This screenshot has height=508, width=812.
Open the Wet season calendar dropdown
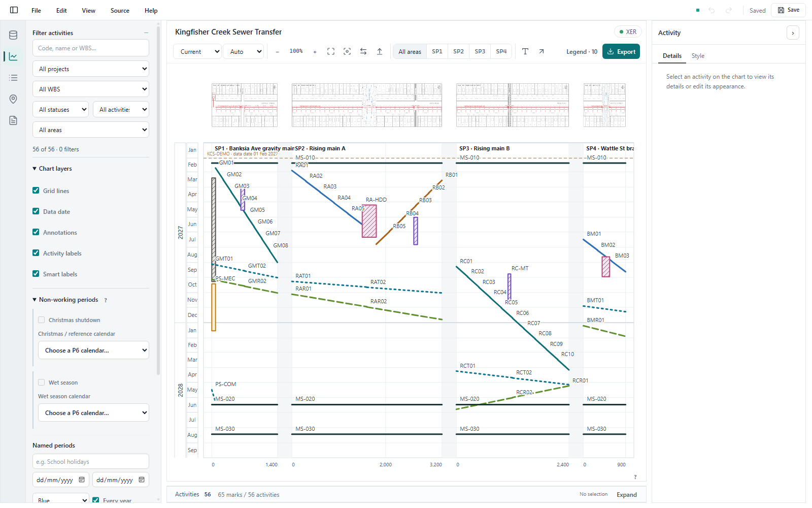[x=93, y=412]
